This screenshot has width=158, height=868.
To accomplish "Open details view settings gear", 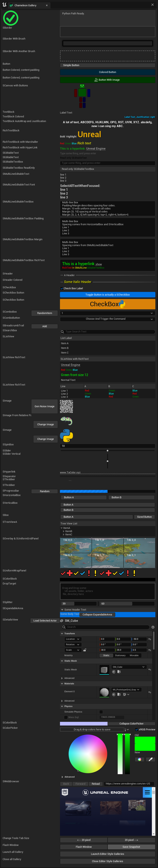I will coord(153,627).
